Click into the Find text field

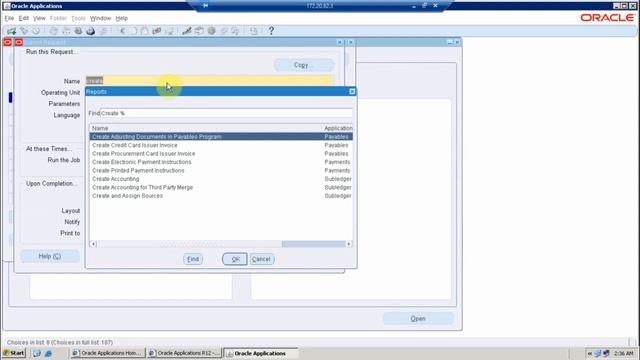click(x=226, y=113)
